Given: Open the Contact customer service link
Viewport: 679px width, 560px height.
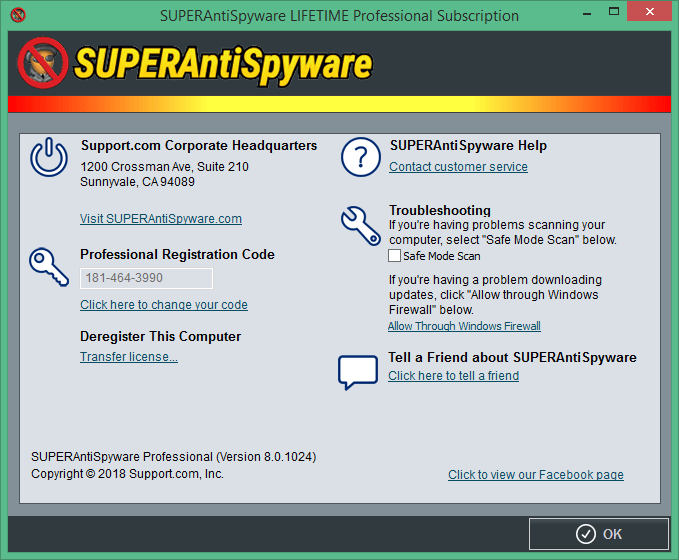Looking at the screenshot, I should 458,167.
